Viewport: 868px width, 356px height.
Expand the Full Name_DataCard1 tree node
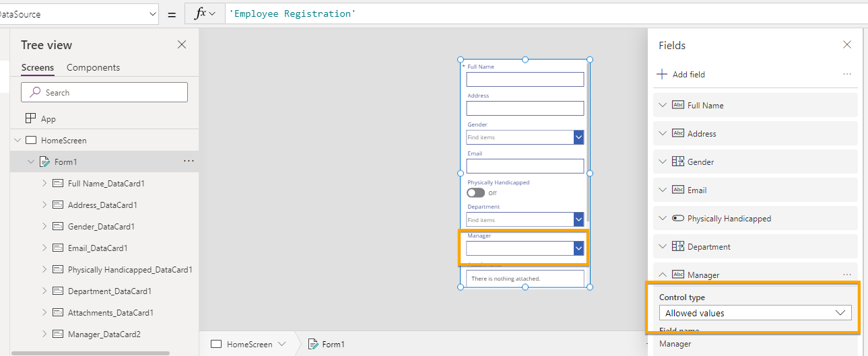coord(44,184)
